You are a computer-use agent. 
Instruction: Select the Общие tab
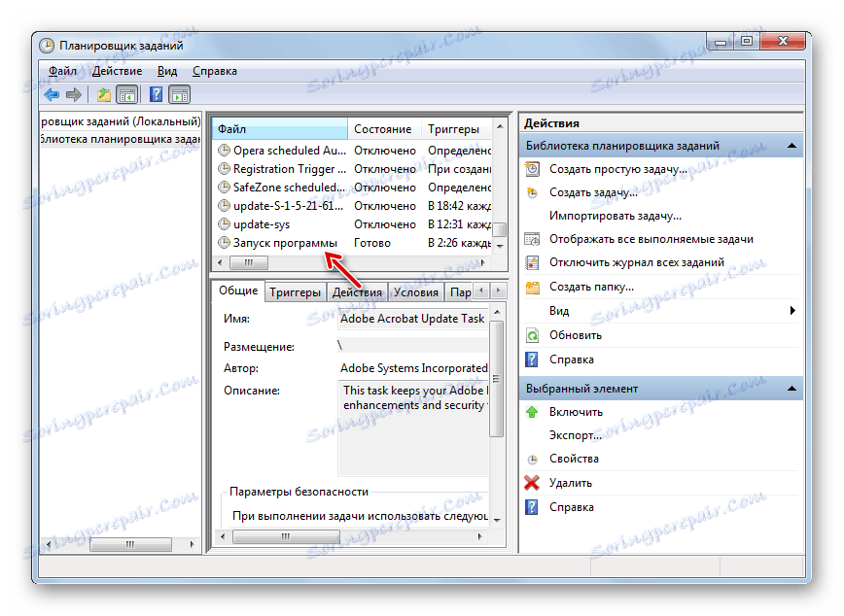(x=238, y=291)
